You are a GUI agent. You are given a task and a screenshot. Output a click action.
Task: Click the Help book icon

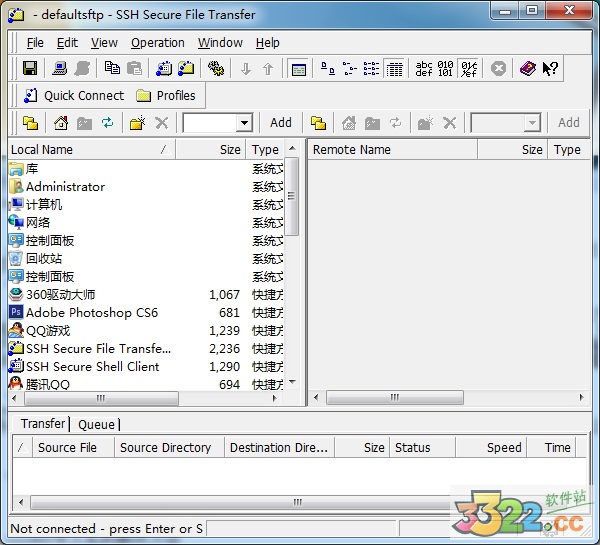[x=527, y=69]
